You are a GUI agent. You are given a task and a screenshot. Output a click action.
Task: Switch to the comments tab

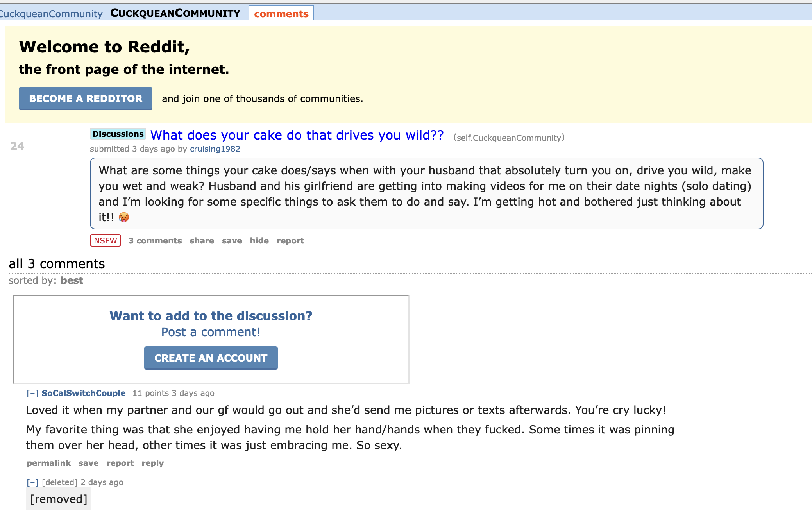pos(281,14)
